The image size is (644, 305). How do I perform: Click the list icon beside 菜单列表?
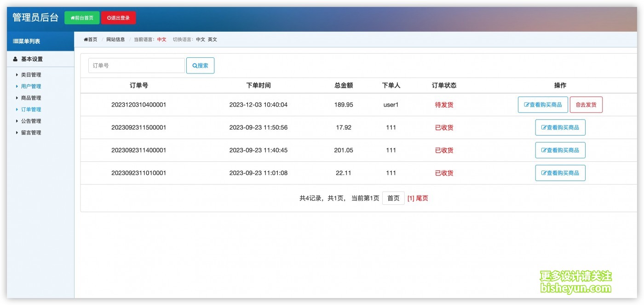tap(15, 41)
